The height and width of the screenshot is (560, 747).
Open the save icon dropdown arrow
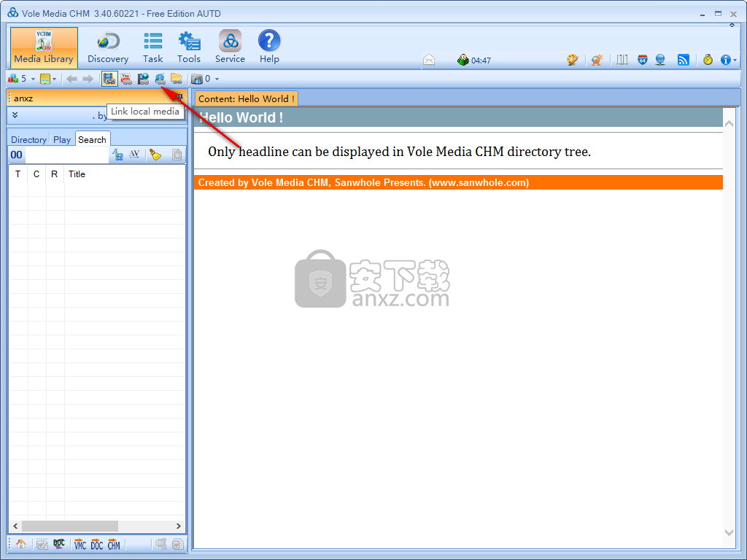[54, 79]
